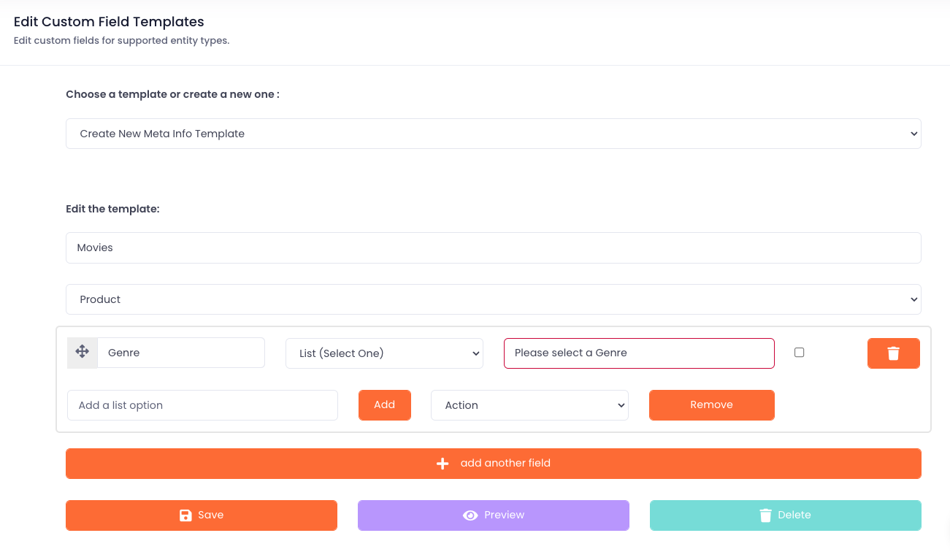Click the Choose a template label

tap(172, 94)
